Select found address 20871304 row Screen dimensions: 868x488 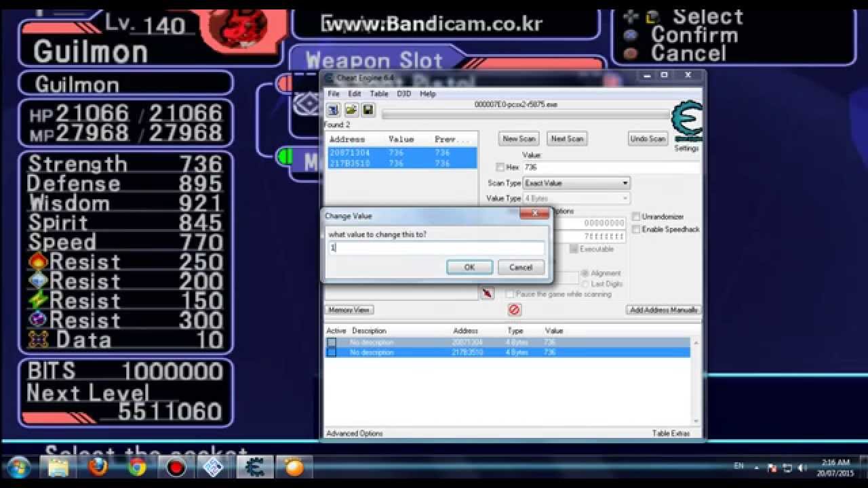401,153
